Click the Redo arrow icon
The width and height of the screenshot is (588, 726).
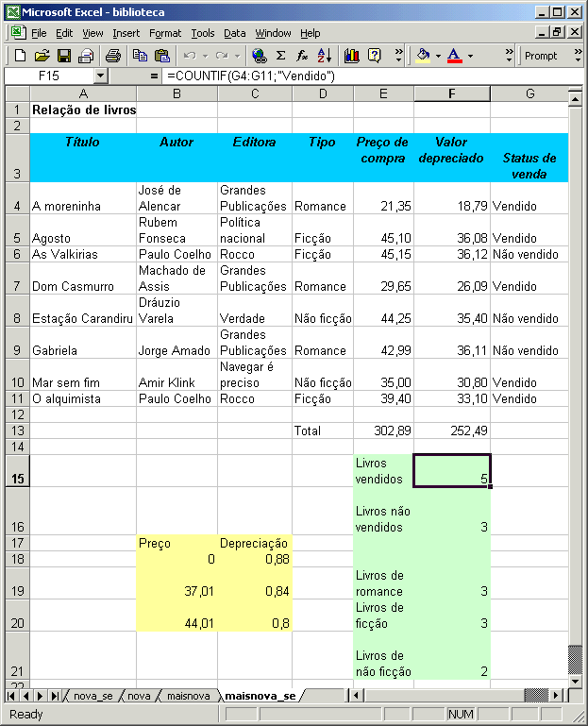click(x=222, y=56)
